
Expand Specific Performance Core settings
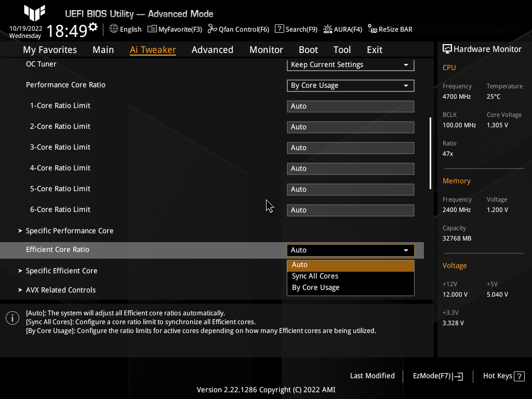[x=69, y=231]
